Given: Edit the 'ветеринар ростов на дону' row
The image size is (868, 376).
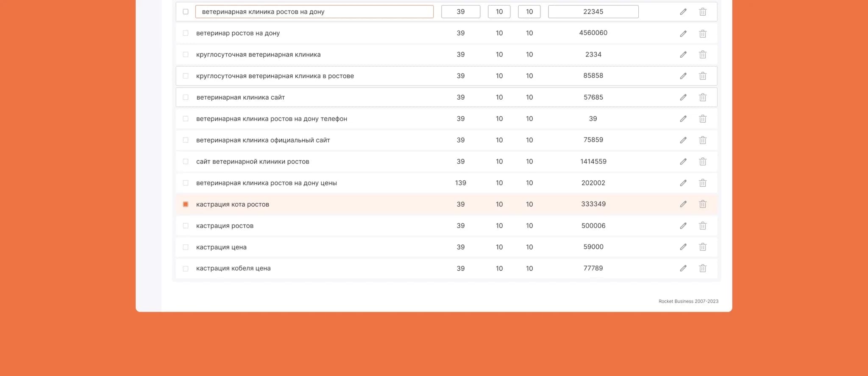Looking at the screenshot, I should (x=683, y=34).
